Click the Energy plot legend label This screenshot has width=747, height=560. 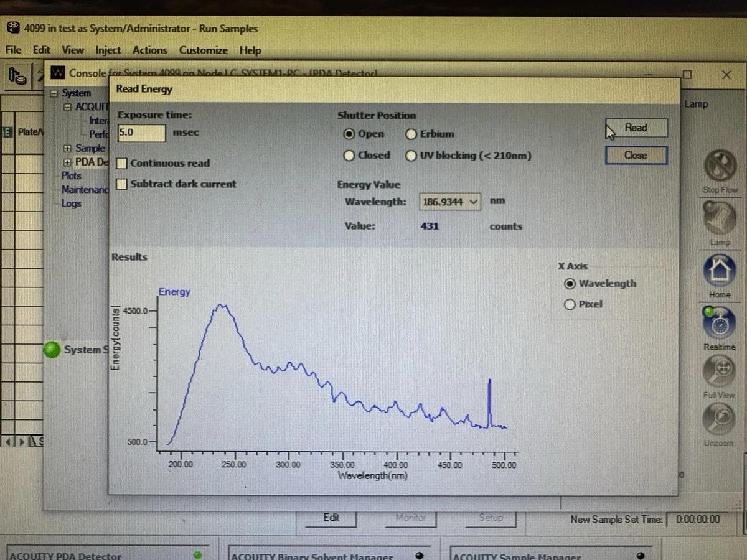[174, 292]
